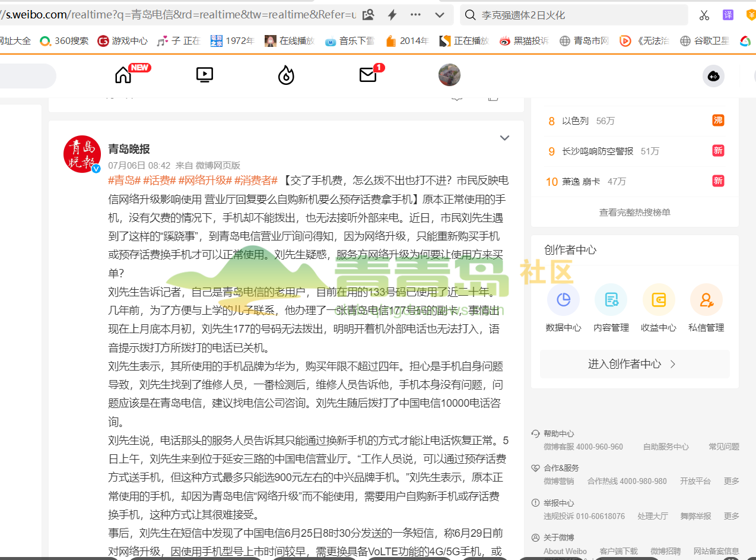Open the three-dot more menu in address bar

pos(415,15)
